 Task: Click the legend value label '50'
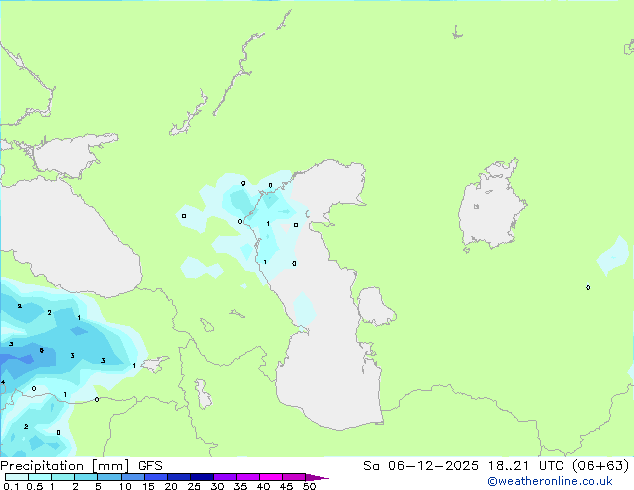[x=309, y=486]
